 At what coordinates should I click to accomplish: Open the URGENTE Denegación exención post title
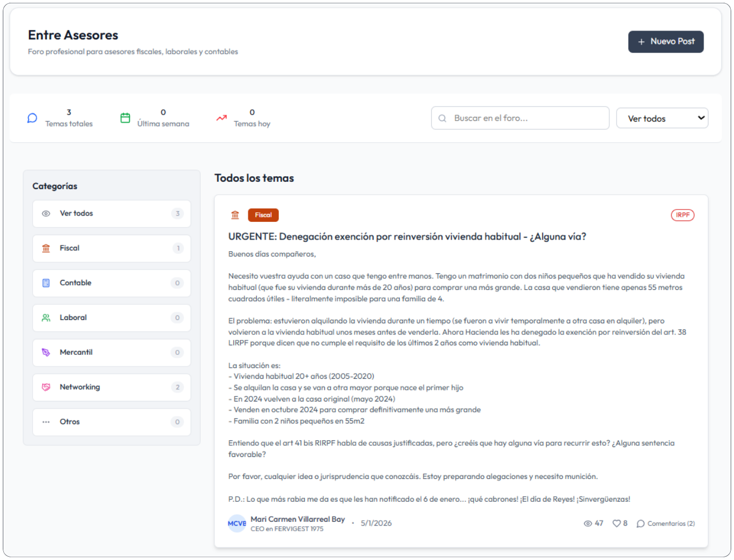pos(407,237)
